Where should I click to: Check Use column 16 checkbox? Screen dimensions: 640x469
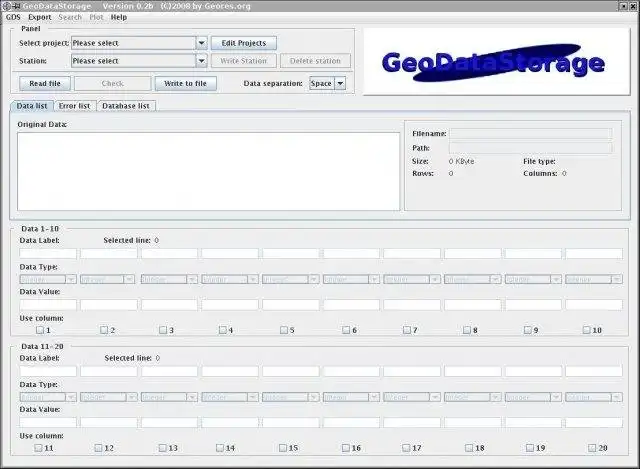tap(346, 448)
